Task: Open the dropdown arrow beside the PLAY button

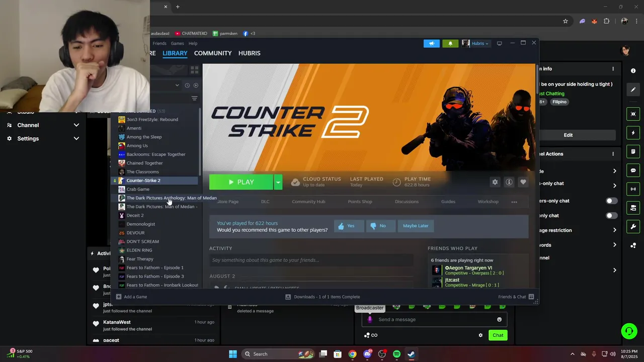Action: click(x=278, y=182)
